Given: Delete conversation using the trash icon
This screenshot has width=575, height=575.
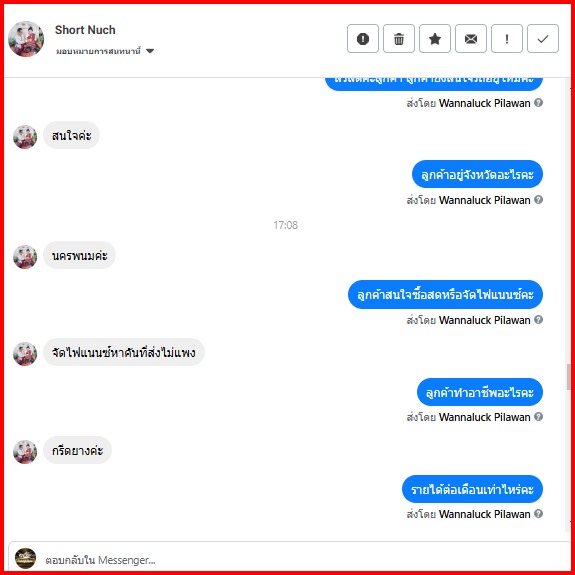Looking at the screenshot, I should [x=399, y=39].
